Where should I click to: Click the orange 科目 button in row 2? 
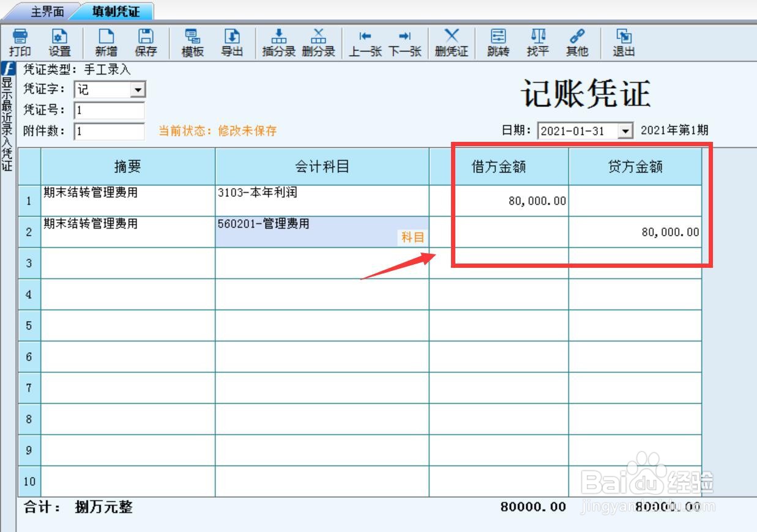[x=412, y=237]
